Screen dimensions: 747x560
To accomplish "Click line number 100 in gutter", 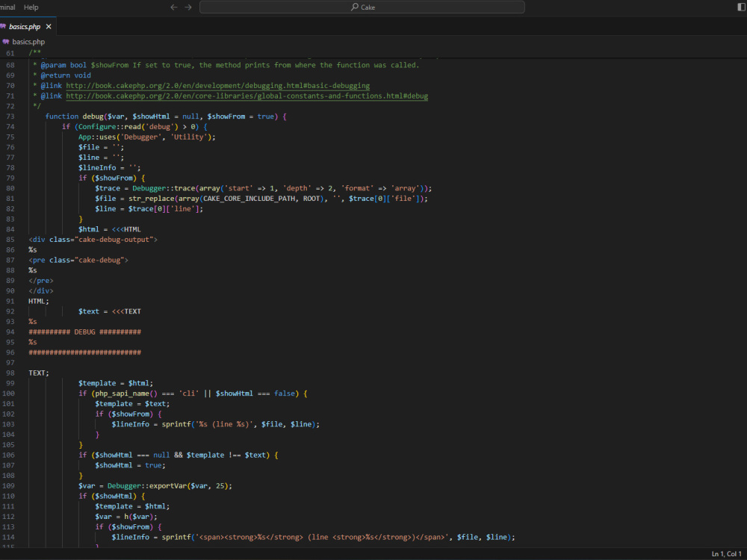I will pos(8,393).
